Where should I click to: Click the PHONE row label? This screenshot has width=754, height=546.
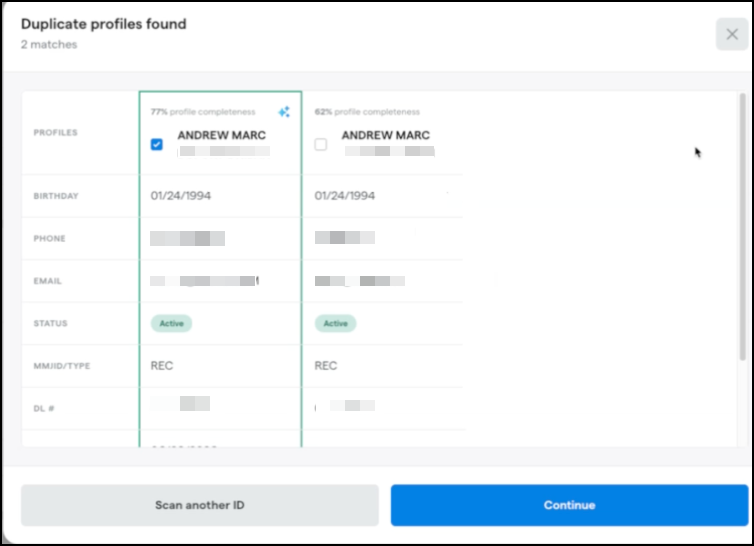pos(49,239)
